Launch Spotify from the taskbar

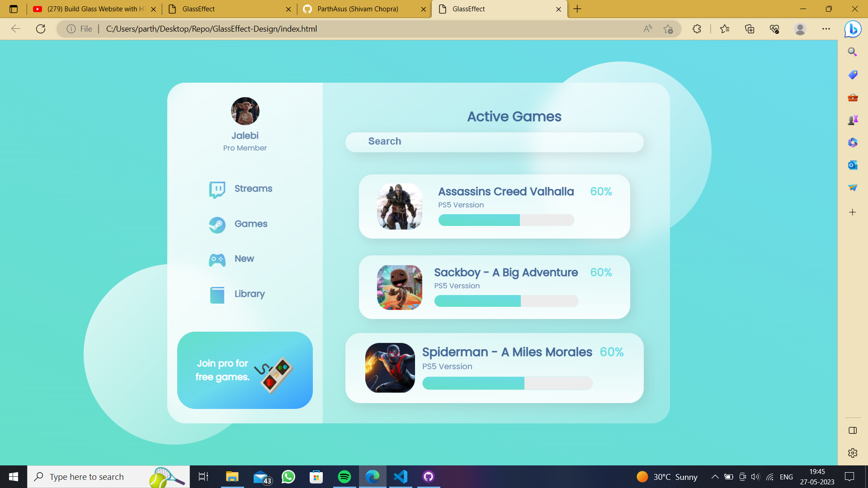[x=344, y=476]
